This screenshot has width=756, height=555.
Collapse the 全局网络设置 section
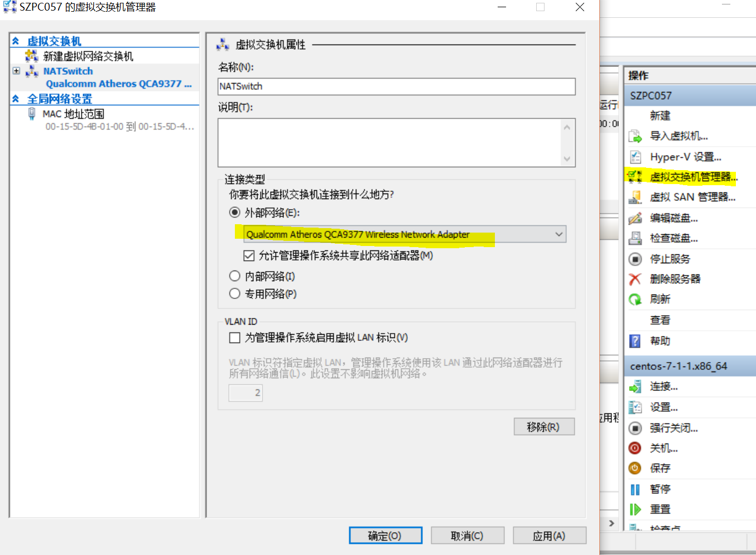(16, 99)
